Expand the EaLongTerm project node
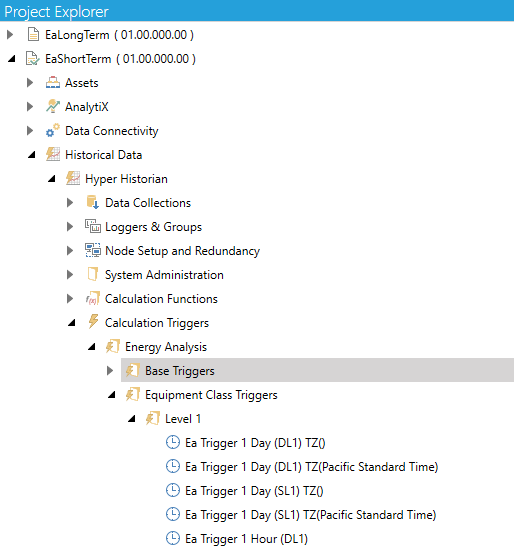 (x=10, y=35)
